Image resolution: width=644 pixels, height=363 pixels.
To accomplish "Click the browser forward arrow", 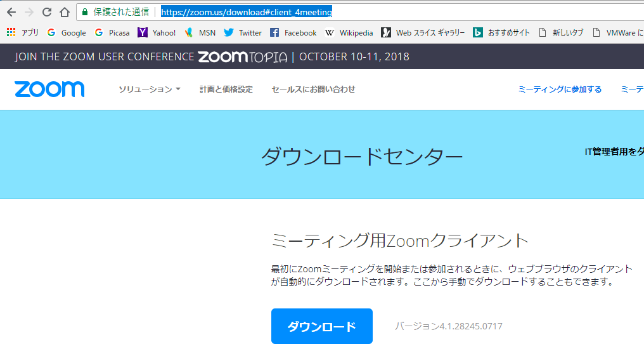I will (x=29, y=12).
